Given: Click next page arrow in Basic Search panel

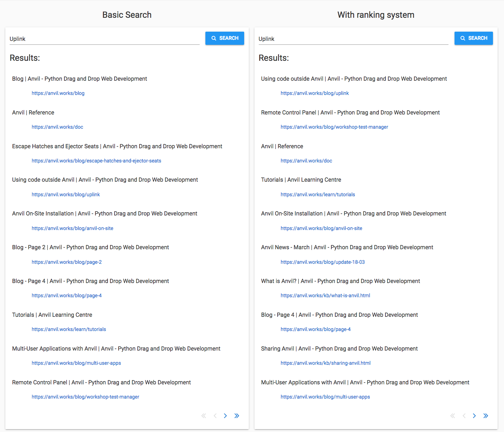Looking at the screenshot, I should tap(225, 416).
